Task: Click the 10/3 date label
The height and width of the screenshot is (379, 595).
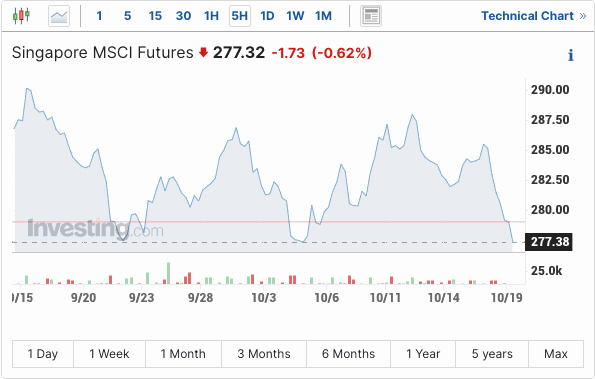Action: [x=264, y=298]
